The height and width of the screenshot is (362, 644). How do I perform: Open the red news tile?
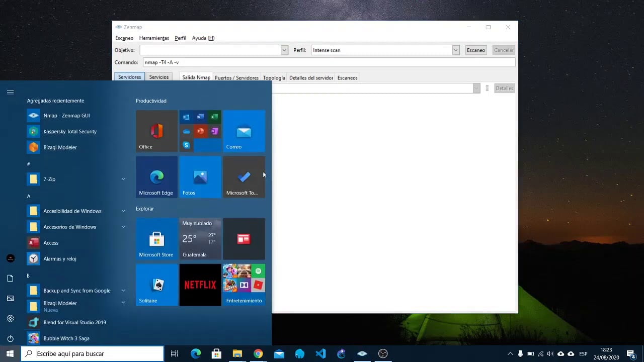click(244, 239)
